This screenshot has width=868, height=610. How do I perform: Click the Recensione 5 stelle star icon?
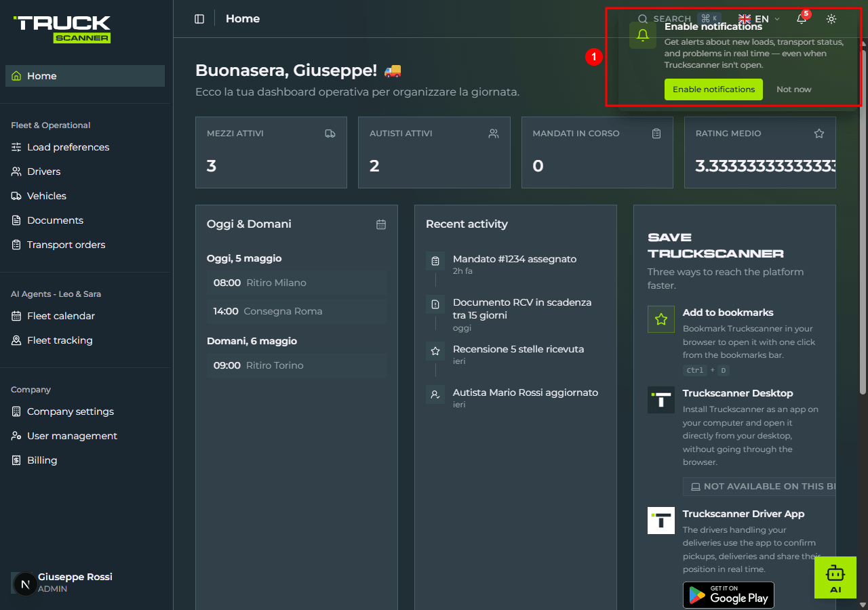435,350
